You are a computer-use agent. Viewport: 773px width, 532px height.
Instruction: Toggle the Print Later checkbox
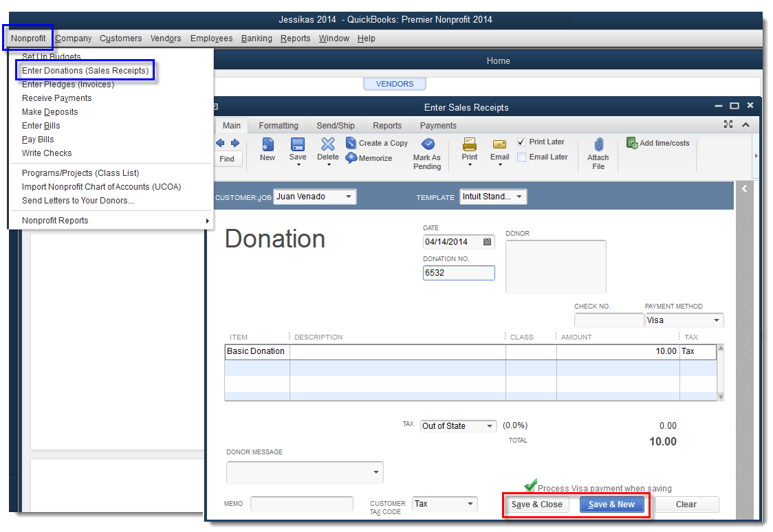pos(521,142)
